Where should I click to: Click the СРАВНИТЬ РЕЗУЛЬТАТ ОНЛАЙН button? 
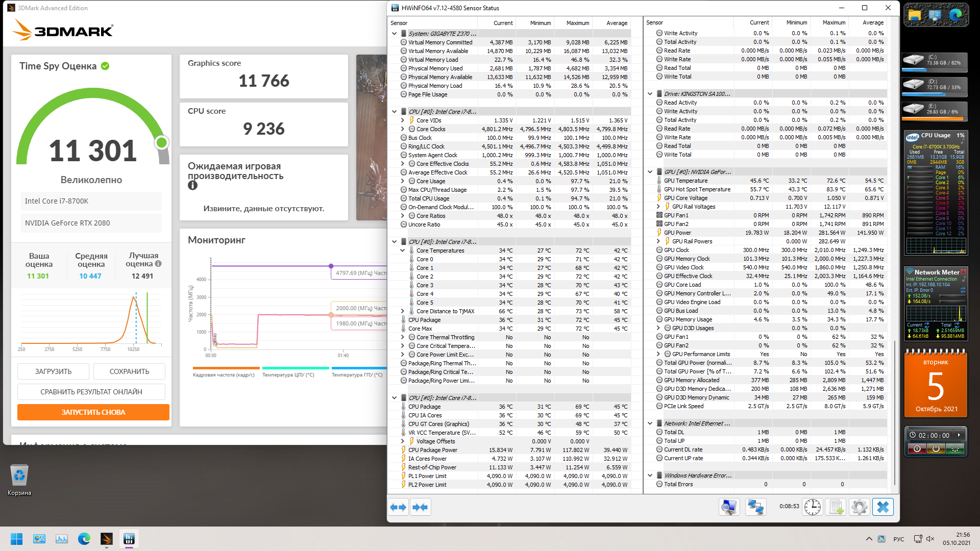[91, 392]
